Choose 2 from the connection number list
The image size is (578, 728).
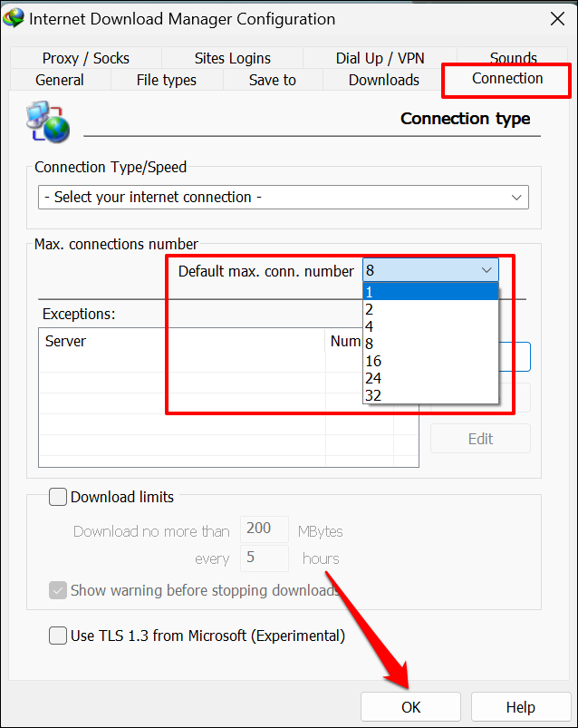430,309
